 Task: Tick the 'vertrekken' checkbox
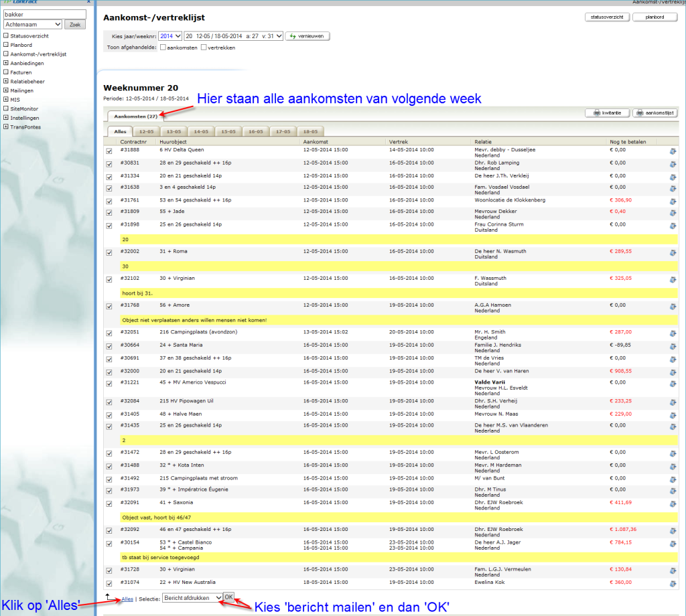pyautogui.click(x=204, y=48)
